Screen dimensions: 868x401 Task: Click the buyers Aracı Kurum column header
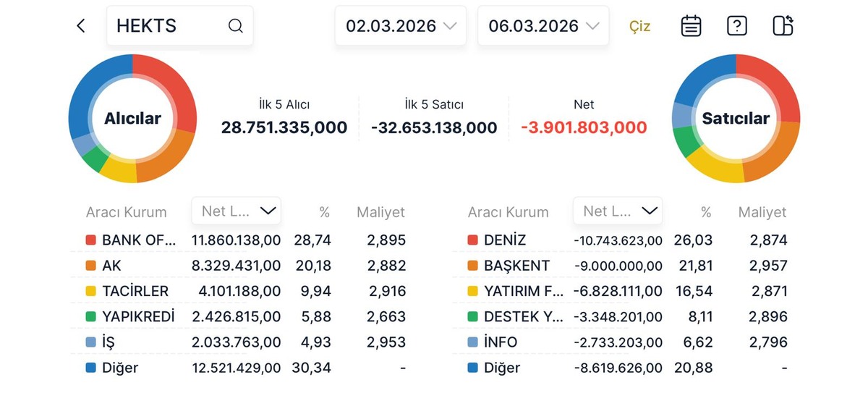pyautogui.click(x=126, y=212)
